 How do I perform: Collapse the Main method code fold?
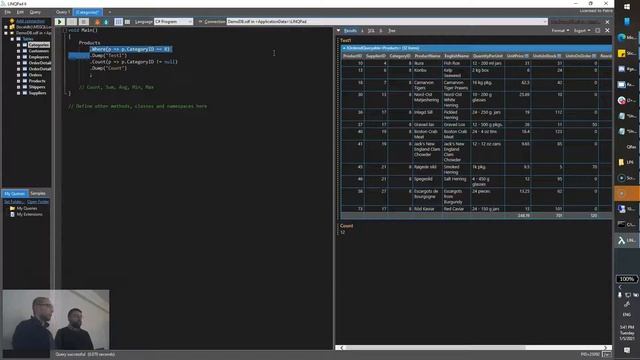pos(64,31)
